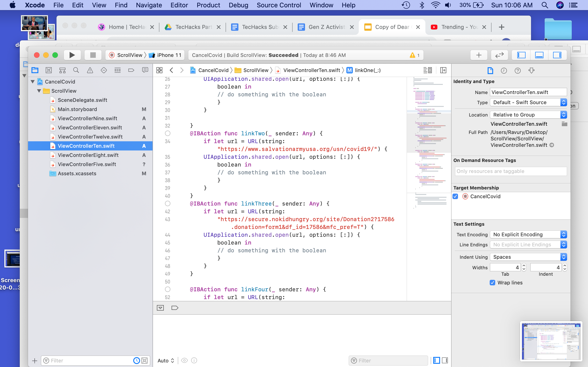588x367 pixels.
Task: Collapse the ScrollView folder group
Action: tap(39, 91)
